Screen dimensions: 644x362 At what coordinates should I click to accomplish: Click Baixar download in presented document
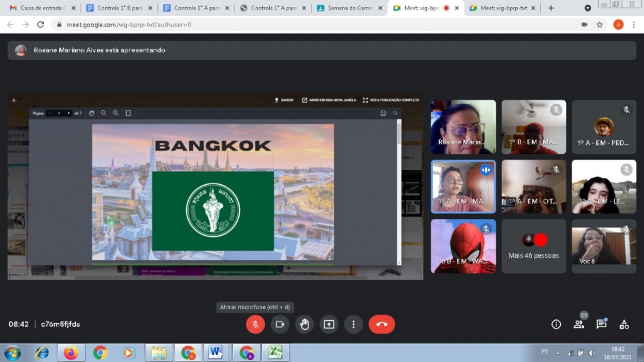(284, 100)
